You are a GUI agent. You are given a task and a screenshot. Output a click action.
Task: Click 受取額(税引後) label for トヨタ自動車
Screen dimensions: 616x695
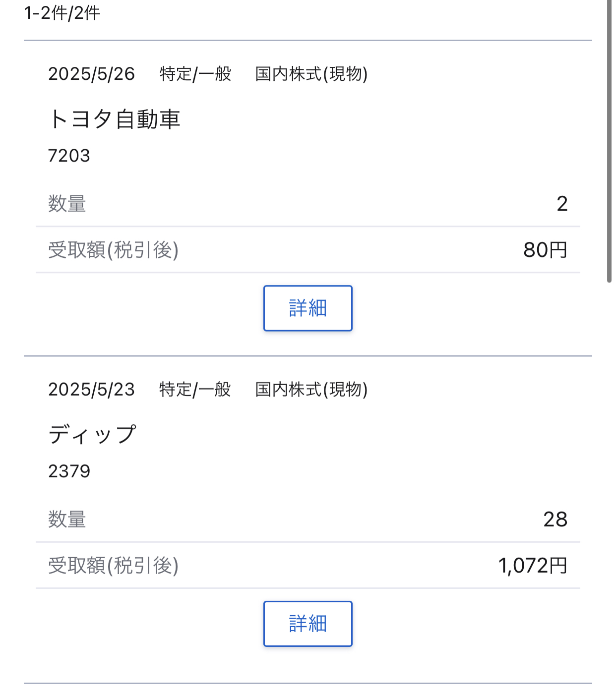click(x=113, y=250)
